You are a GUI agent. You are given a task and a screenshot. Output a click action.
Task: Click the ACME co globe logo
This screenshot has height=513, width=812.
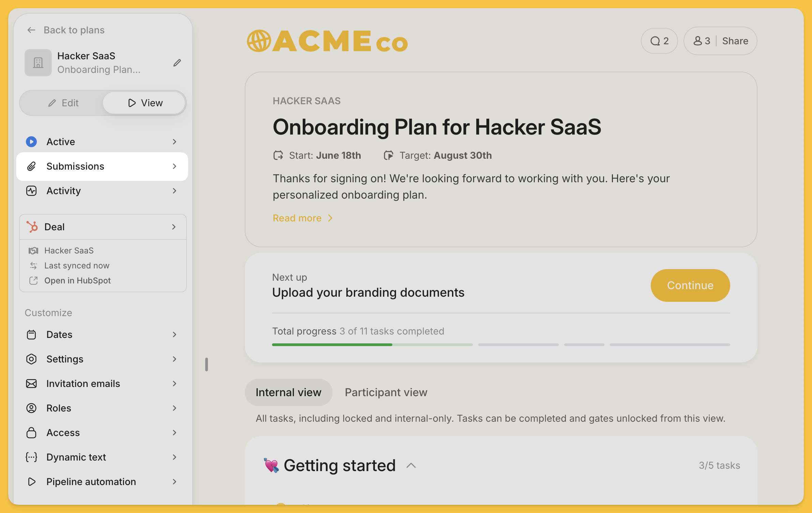[259, 41]
